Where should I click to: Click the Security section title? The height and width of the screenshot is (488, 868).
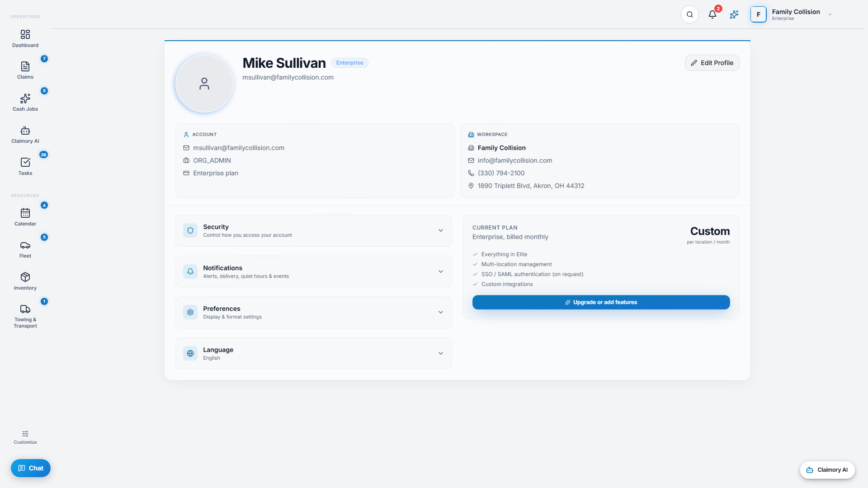click(216, 227)
